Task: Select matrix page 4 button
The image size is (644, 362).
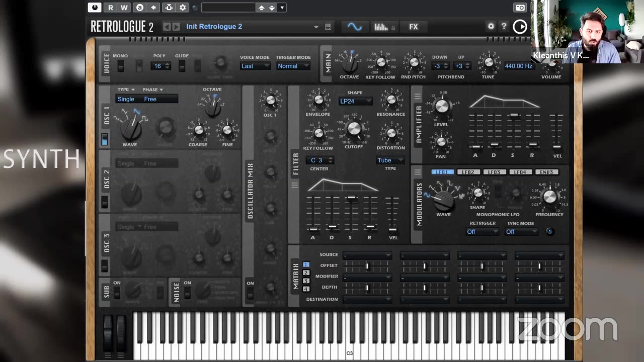Action: pos(306,289)
